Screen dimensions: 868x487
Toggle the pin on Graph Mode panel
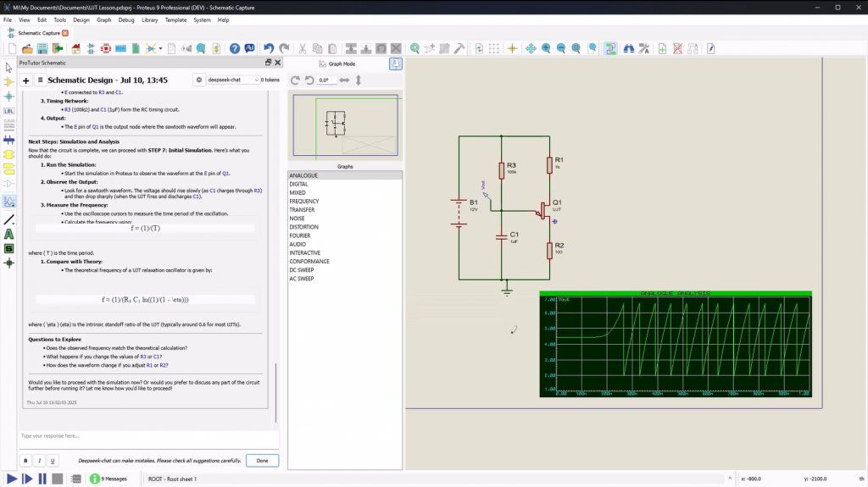[x=396, y=64]
